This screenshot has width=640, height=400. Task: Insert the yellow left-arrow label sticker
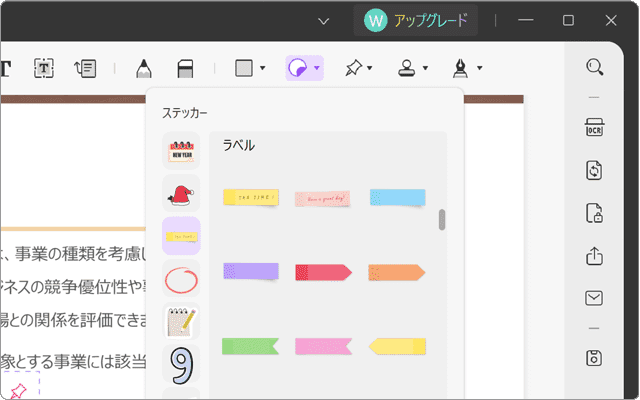(x=398, y=346)
